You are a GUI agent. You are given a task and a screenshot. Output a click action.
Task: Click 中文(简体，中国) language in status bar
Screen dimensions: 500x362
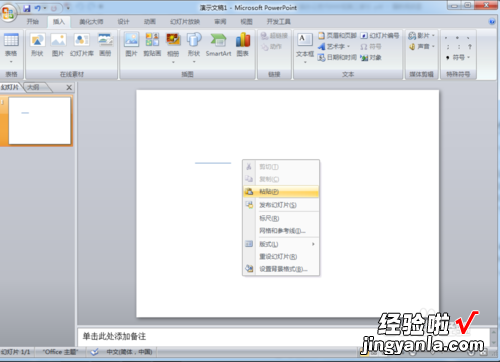[129, 352]
